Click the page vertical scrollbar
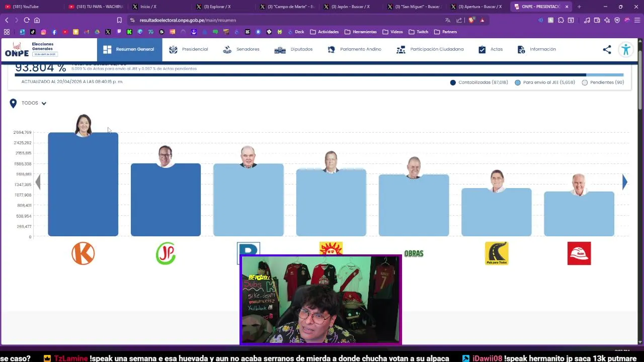This screenshot has width=644, height=362. click(640, 80)
